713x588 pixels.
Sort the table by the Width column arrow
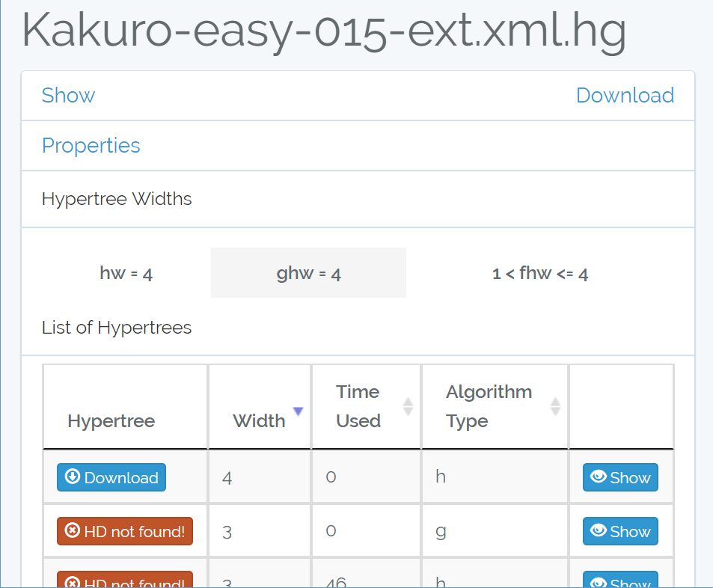298,411
